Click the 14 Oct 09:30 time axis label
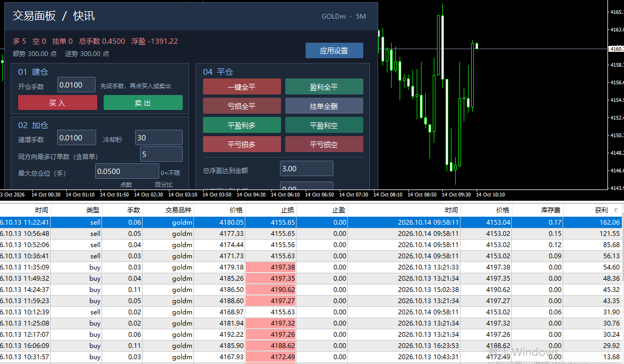 click(x=456, y=195)
